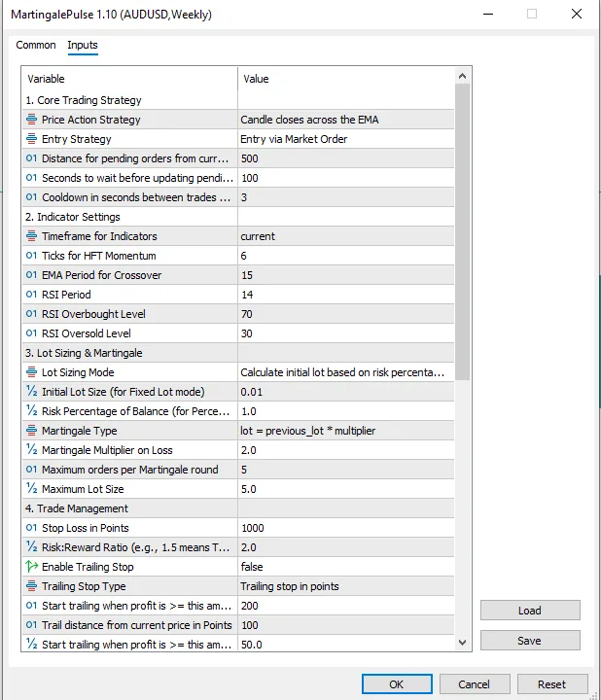
Task: Click the fraction icon beside Initial Lot Size
Action: pyautogui.click(x=31, y=392)
